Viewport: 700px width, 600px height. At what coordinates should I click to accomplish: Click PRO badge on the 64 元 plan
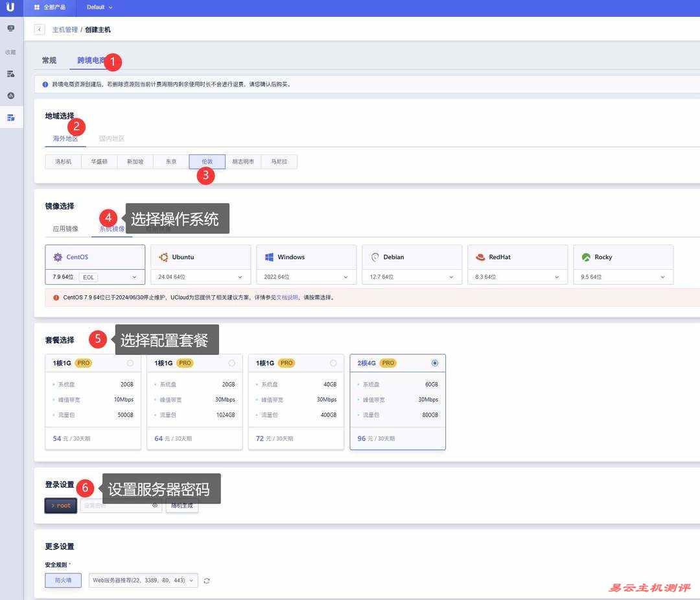[185, 363]
